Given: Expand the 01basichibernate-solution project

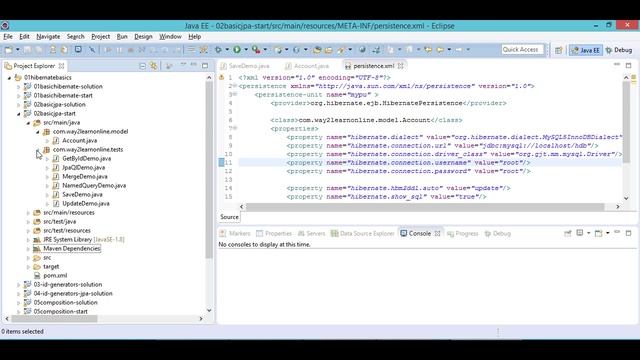Looking at the screenshot, I should coord(18,87).
